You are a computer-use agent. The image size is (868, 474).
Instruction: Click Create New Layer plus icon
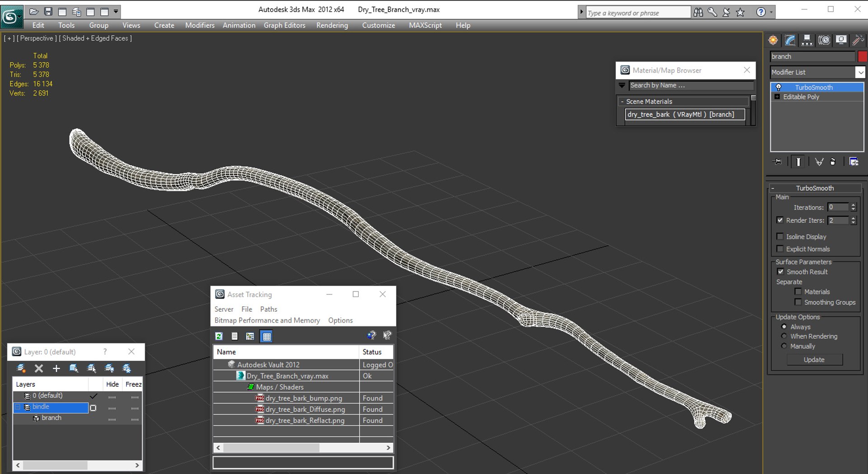pyautogui.click(x=56, y=369)
